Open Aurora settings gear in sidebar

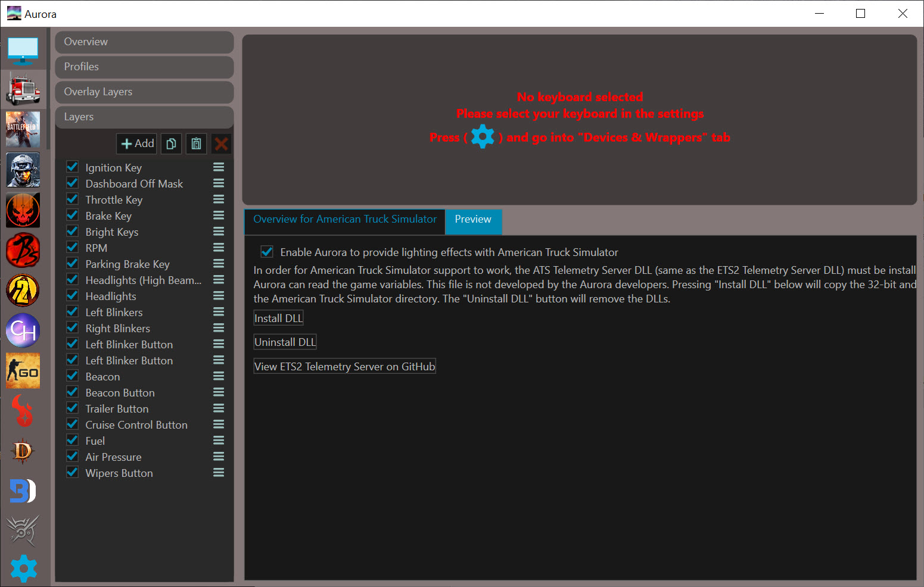click(23, 569)
